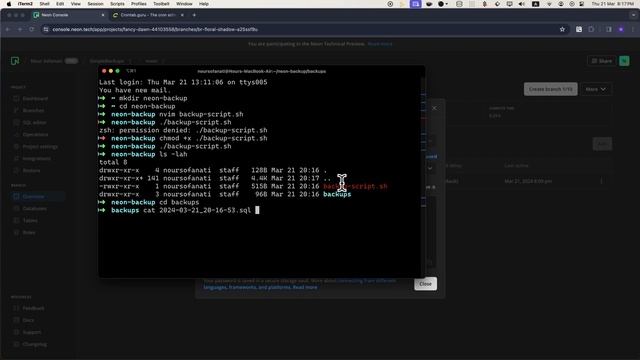This screenshot has width=640, height=360.
Task: Open the Help menu
Action: click(x=204, y=4)
